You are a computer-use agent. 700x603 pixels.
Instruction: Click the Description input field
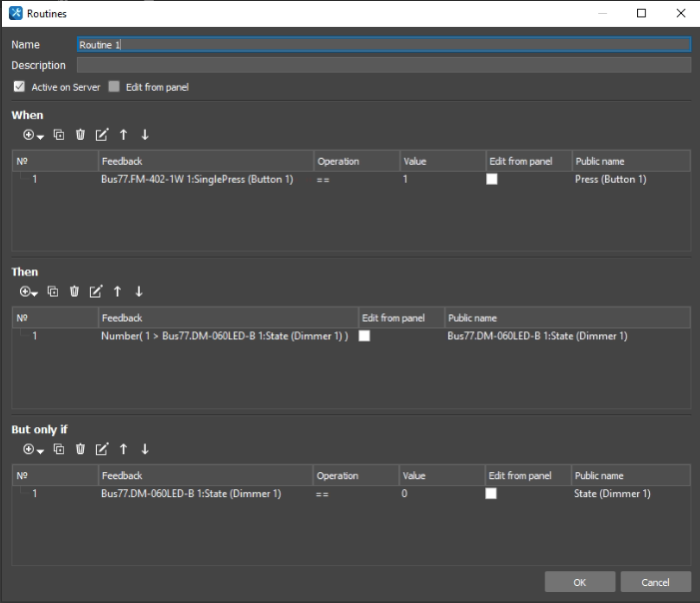point(383,65)
